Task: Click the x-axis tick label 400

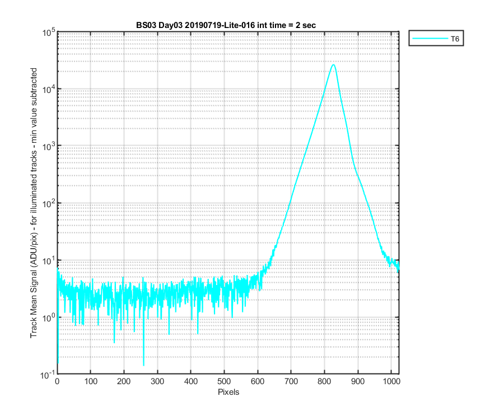Action: click(x=190, y=381)
